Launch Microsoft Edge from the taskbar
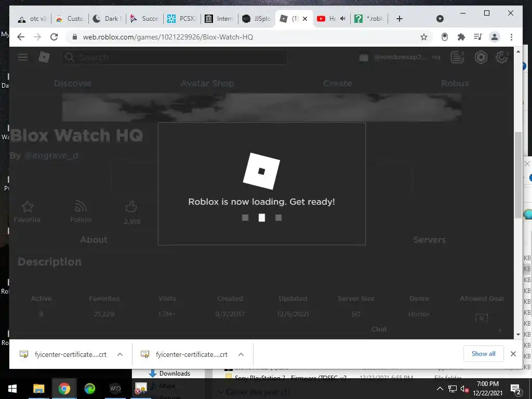Screen dimensions: 532x399 (x=89, y=389)
